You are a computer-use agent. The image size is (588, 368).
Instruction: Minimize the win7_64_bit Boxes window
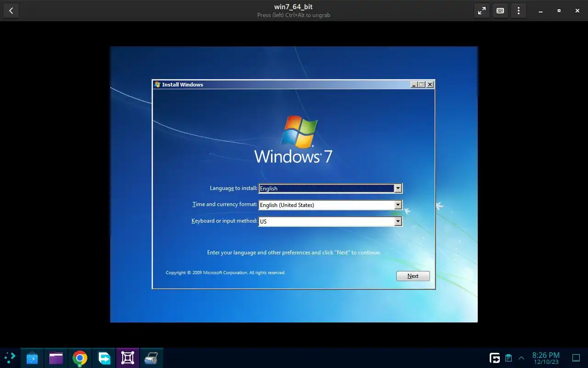[541, 11]
